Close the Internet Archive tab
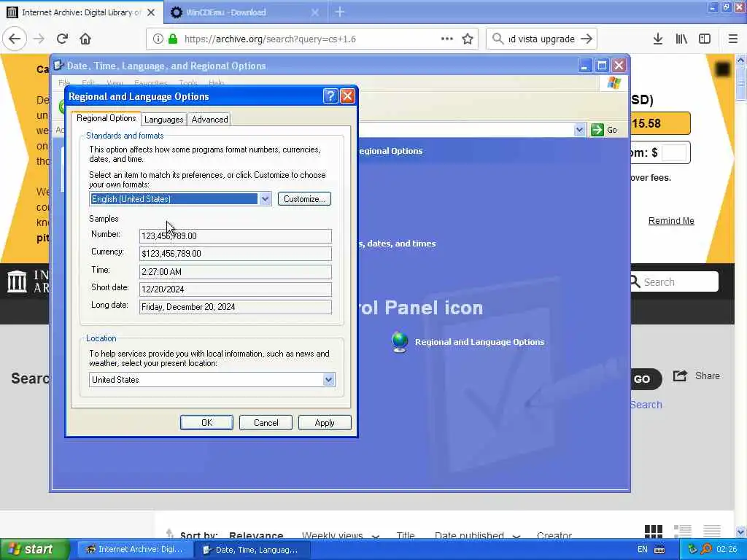Image resolution: width=747 pixels, height=560 pixels. pos(151,12)
